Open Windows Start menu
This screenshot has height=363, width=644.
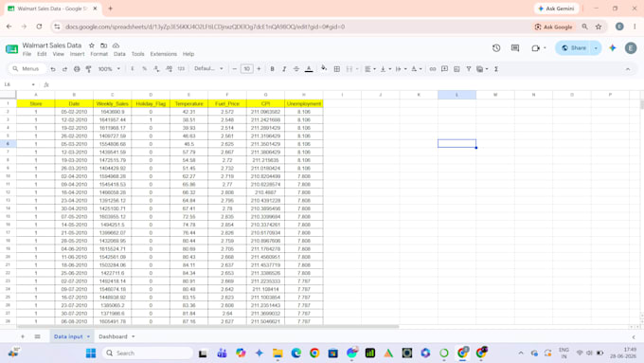[91, 353]
